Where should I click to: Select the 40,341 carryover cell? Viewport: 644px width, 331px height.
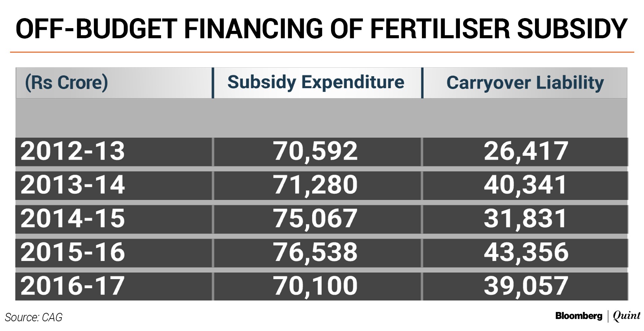[x=526, y=185]
